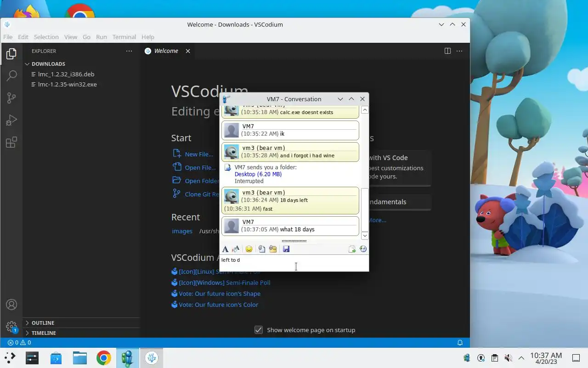Open the Source Control view in activity bar
Screen dimensions: 588x368
pyautogui.click(x=11, y=98)
